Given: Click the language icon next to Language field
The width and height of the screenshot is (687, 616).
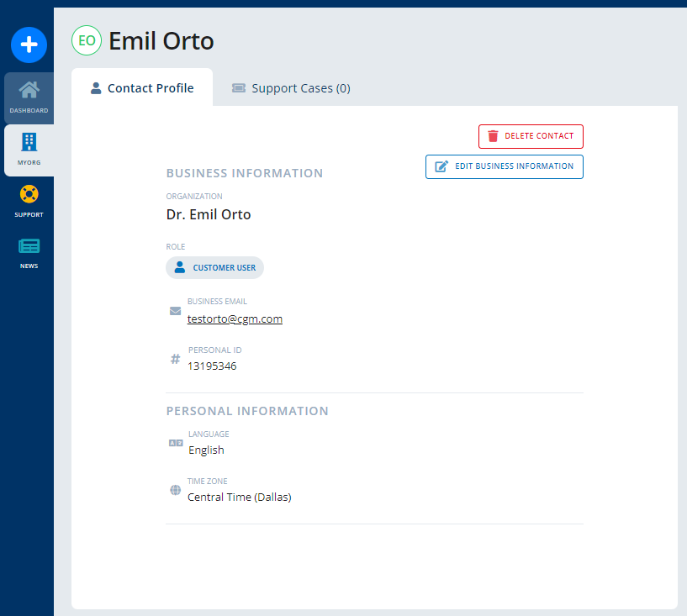Looking at the screenshot, I should [175, 442].
